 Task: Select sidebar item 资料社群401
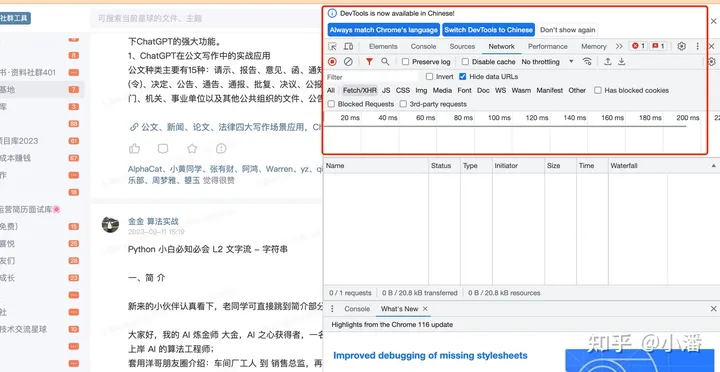(28, 72)
